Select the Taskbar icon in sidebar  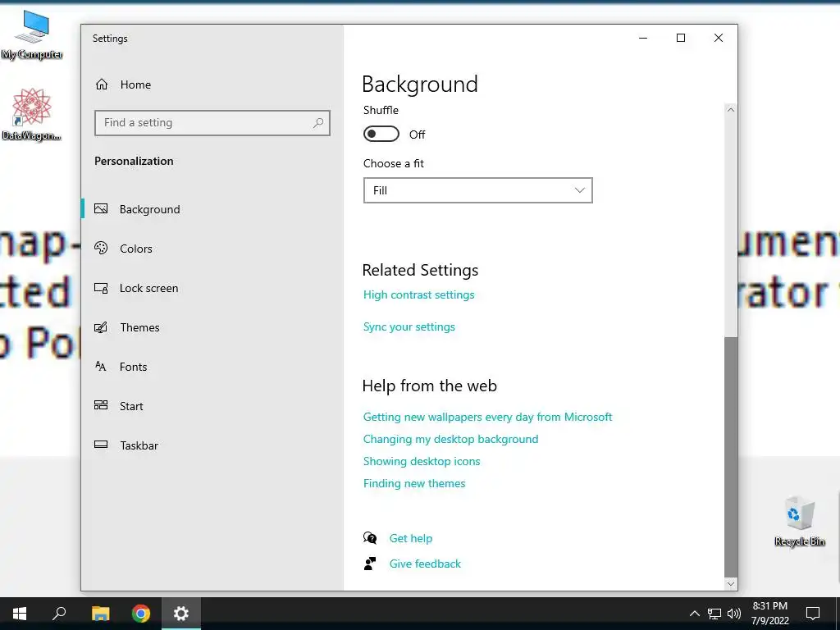coord(101,445)
